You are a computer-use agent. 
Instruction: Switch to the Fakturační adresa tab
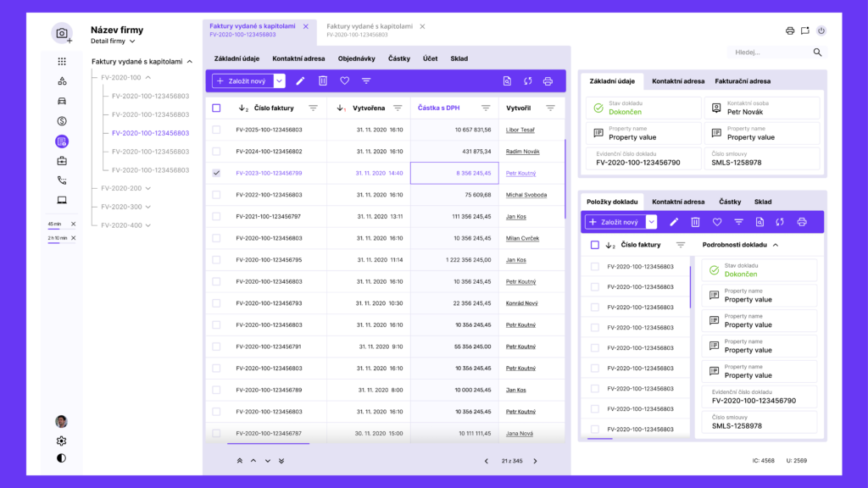coord(743,81)
